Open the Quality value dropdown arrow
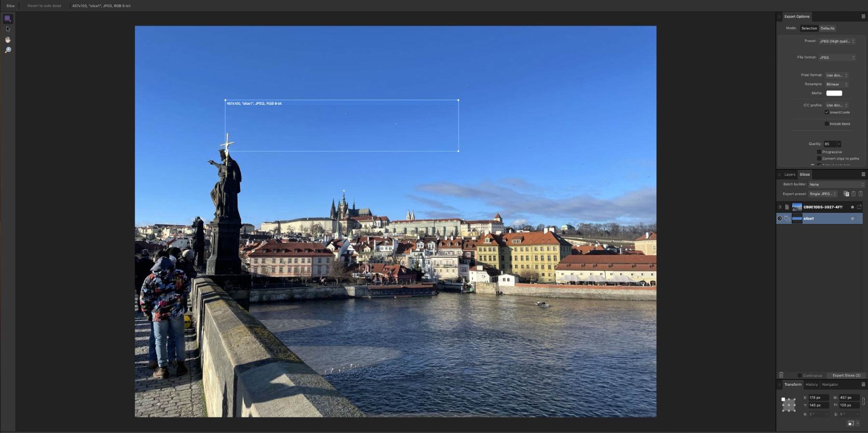The height and width of the screenshot is (433, 868). pyautogui.click(x=839, y=144)
